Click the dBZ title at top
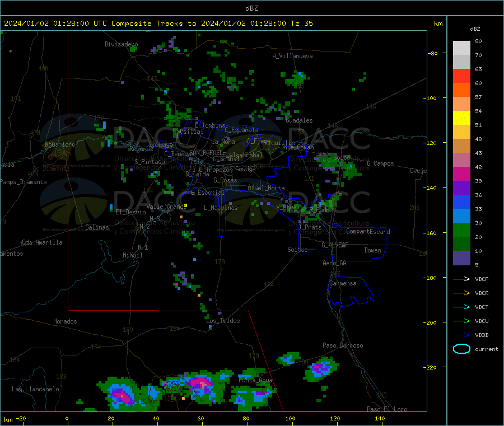Image resolution: width=504 pixels, height=426 pixels. pyautogui.click(x=251, y=8)
